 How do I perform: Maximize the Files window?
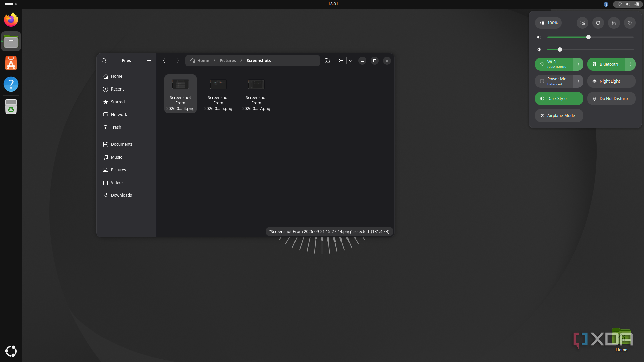(x=375, y=61)
